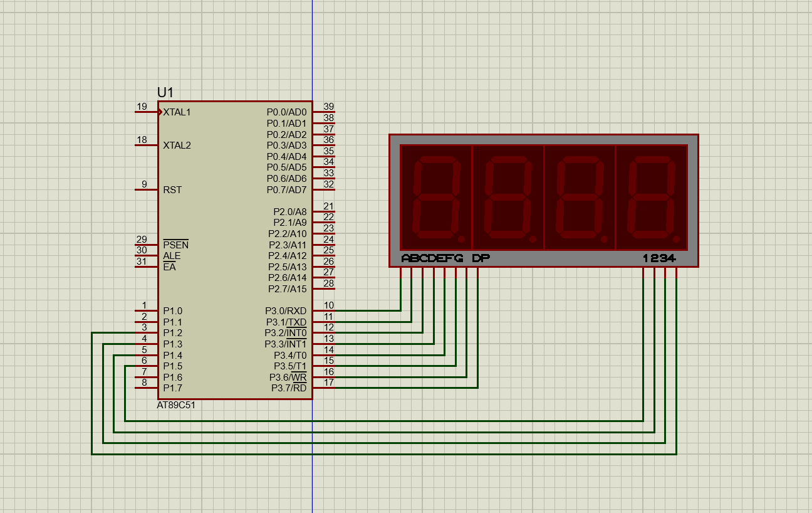The height and width of the screenshot is (513, 812).
Task: Select the P1.2 pin label
Action: [173, 333]
